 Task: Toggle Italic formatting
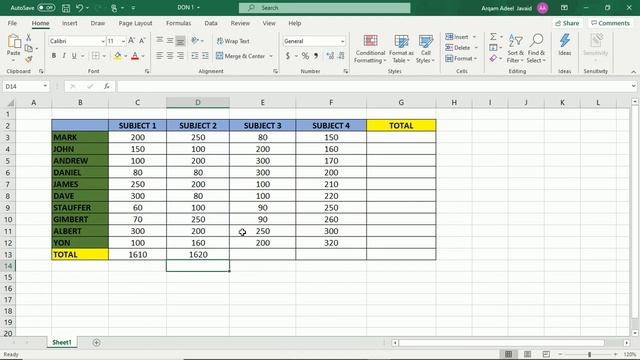(x=64, y=56)
